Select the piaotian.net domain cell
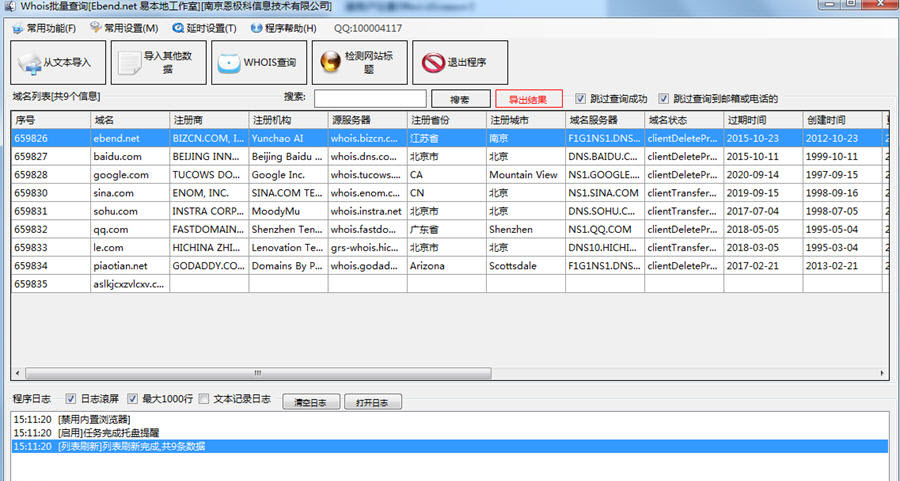 (x=130, y=266)
